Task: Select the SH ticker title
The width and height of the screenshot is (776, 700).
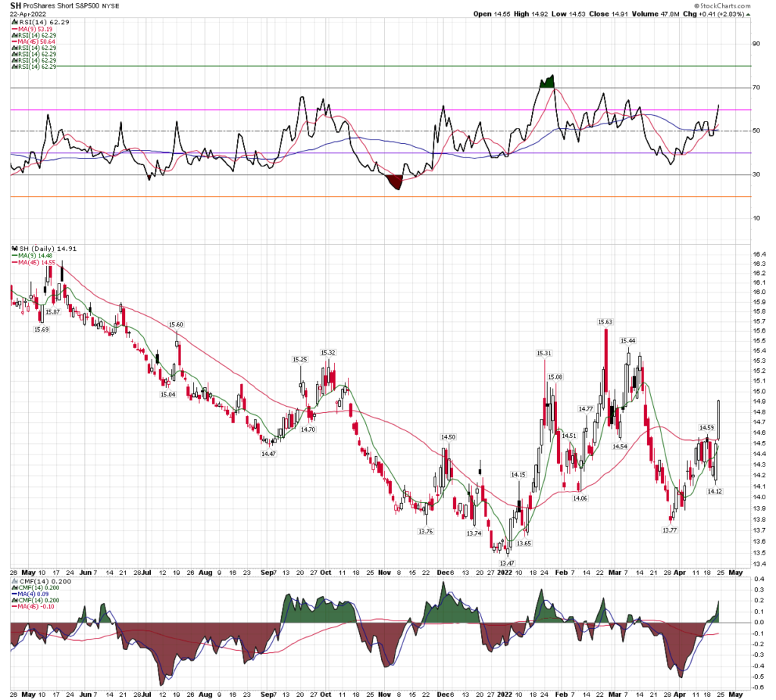Action: point(15,6)
